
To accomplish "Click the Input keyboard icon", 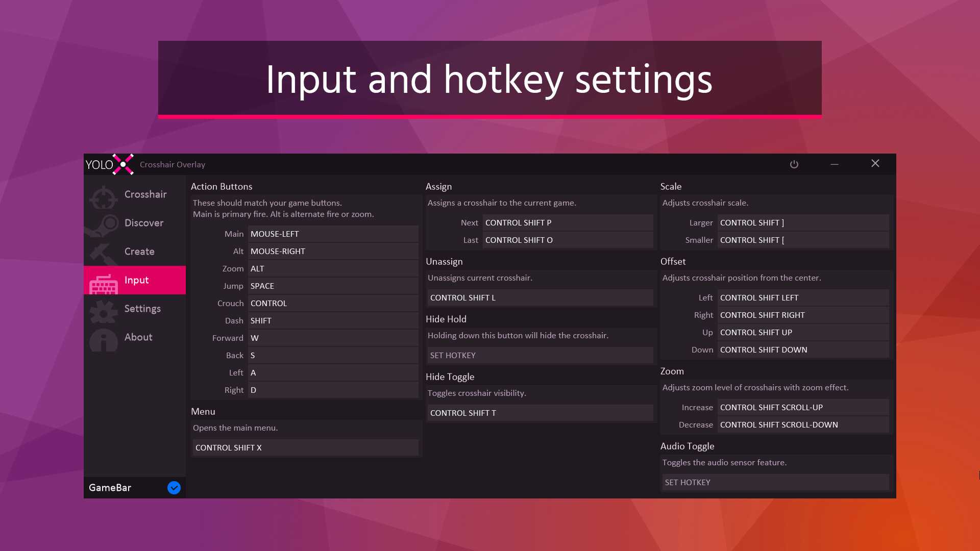I will [x=104, y=283].
